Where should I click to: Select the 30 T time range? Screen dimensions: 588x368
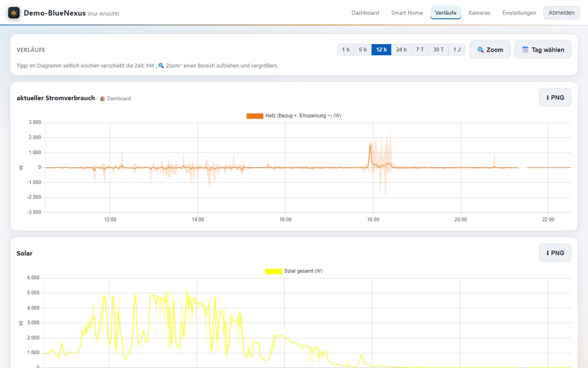(439, 50)
